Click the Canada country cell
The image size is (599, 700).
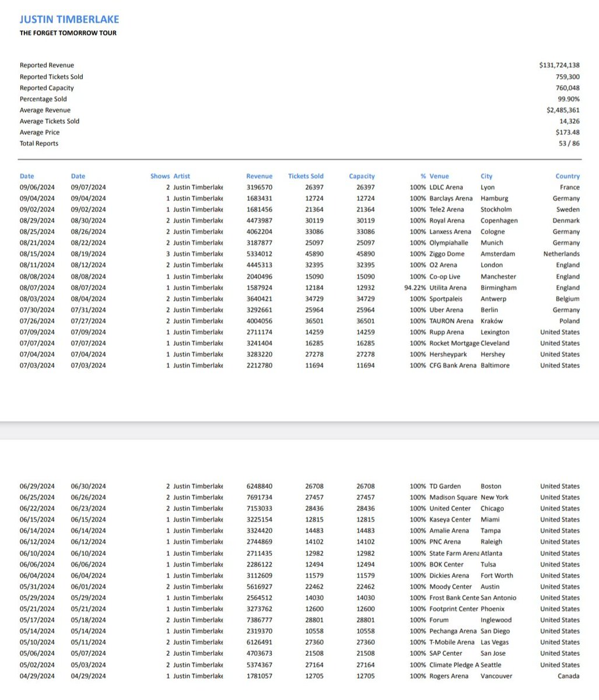(569, 676)
